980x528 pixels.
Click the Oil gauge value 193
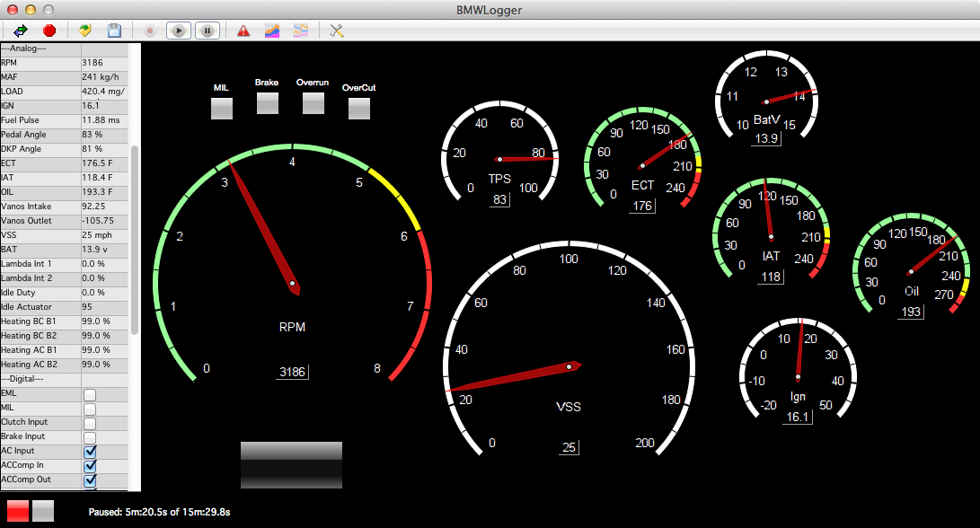(911, 312)
